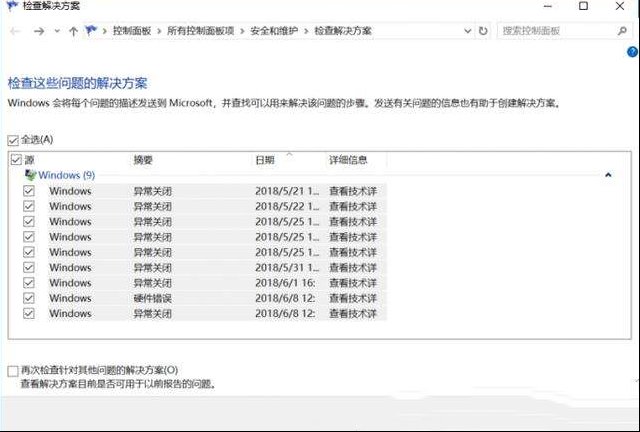Refresh the page with the refresh icon
The height and width of the screenshot is (432, 640).
483,31
